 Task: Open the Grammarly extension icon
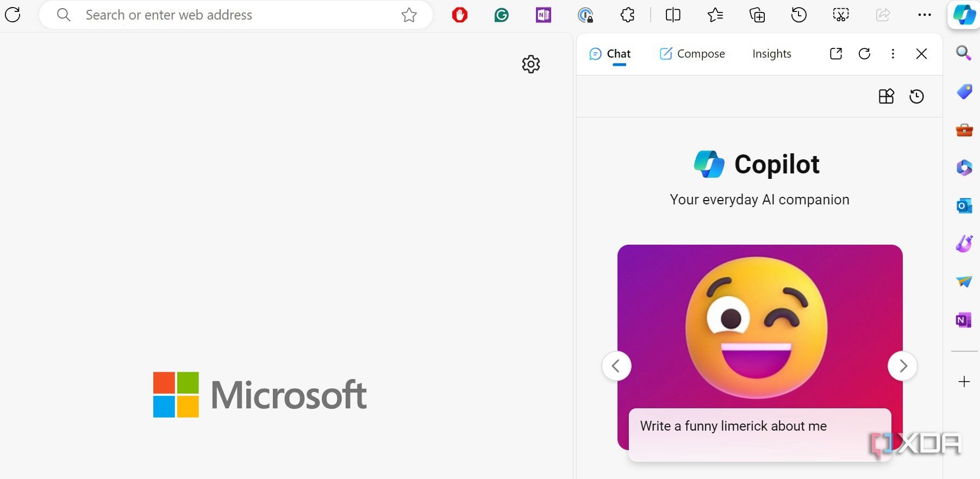click(502, 15)
